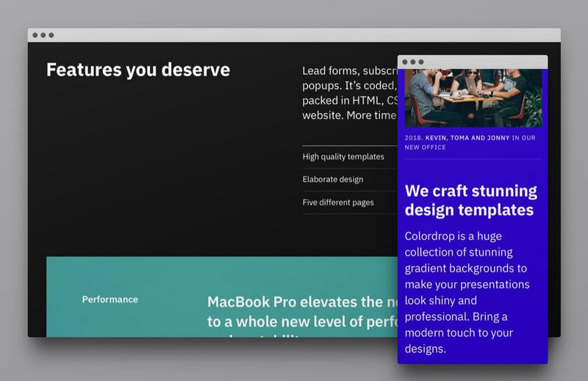The height and width of the screenshot is (381, 588).
Task: Click the first dot of the small mobile window
Action: tap(404, 62)
